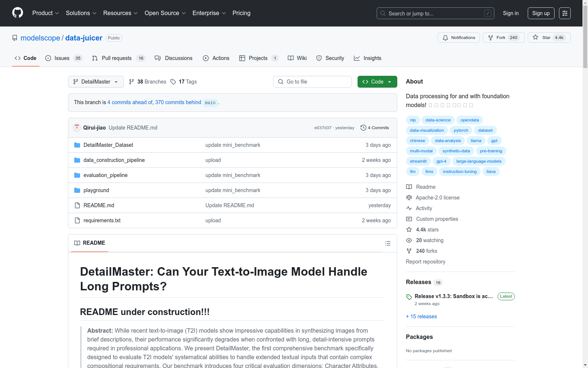Open the Insights tab
The width and height of the screenshot is (588, 368).
[x=367, y=58]
